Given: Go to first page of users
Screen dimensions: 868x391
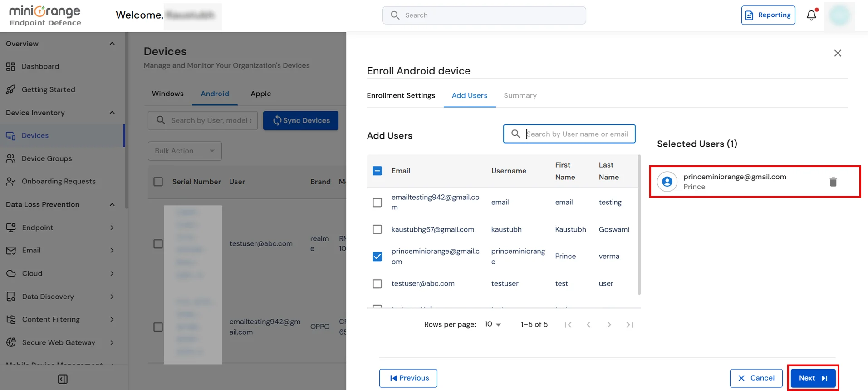Looking at the screenshot, I should click(x=568, y=324).
